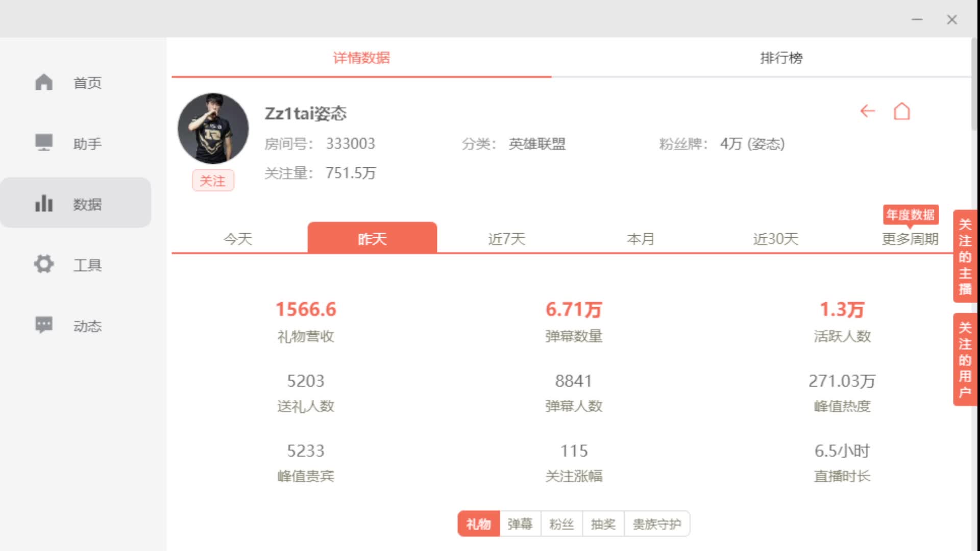Screen dimensions: 980x551
Task: Expand 关注的用户 side panel
Action: tap(964, 359)
